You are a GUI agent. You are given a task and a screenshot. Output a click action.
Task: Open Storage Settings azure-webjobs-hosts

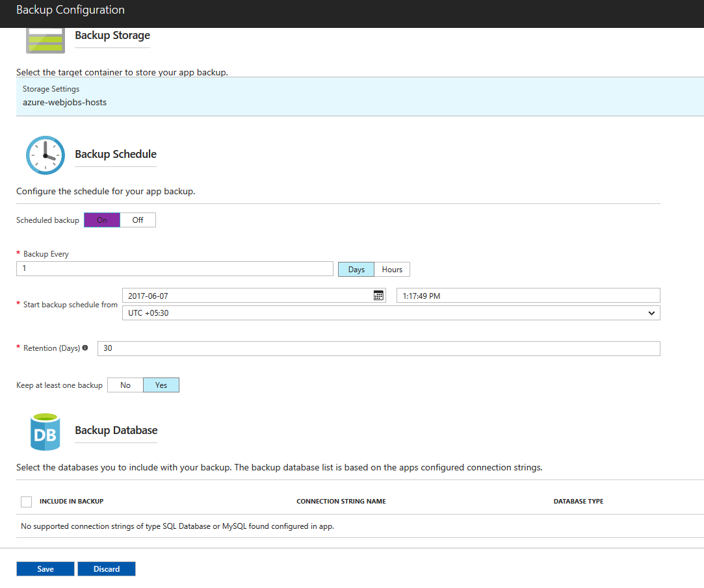pos(359,96)
